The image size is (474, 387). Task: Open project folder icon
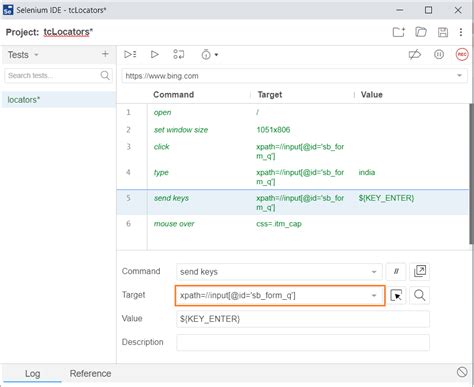point(421,32)
